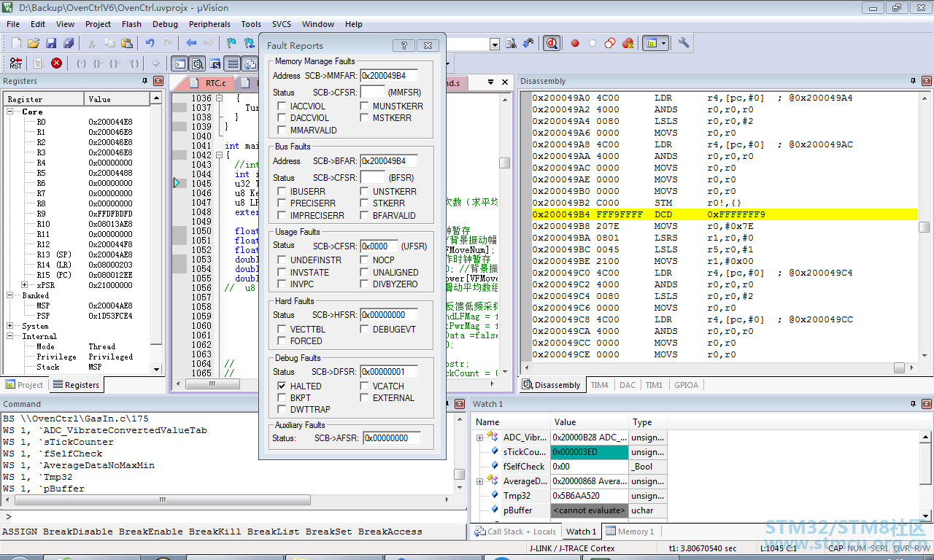The height and width of the screenshot is (560, 934).
Task: Enable the MMARVALID checkbox
Action: coord(282,130)
